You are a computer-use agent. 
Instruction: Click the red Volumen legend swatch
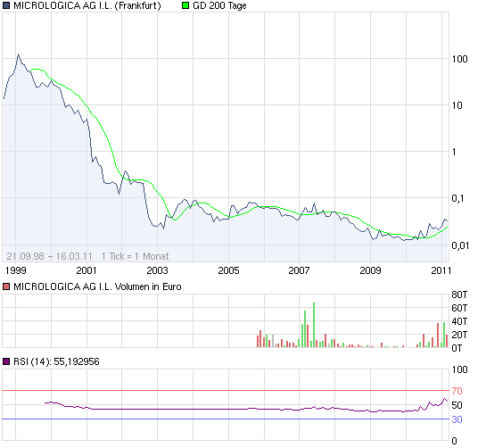pos(6,286)
